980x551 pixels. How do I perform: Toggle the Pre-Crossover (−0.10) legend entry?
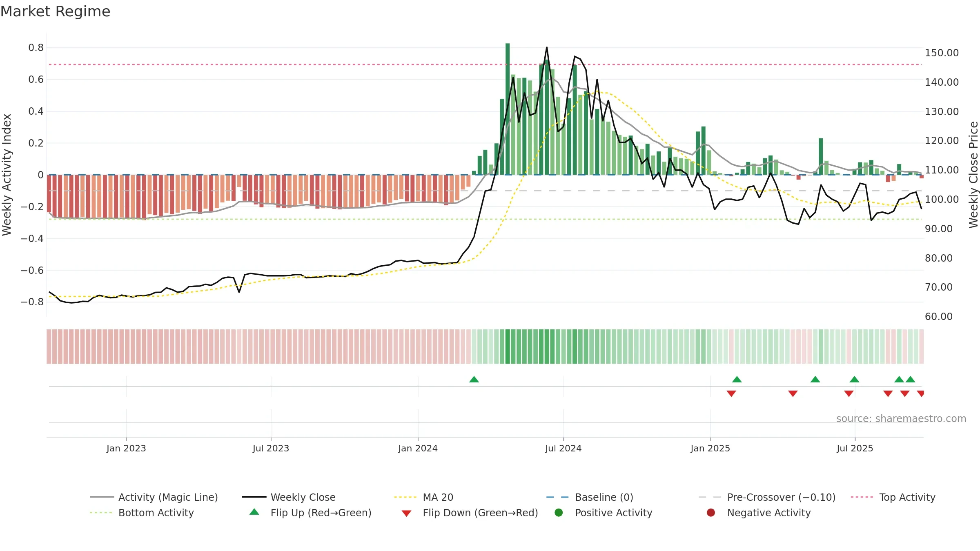click(x=767, y=497)
